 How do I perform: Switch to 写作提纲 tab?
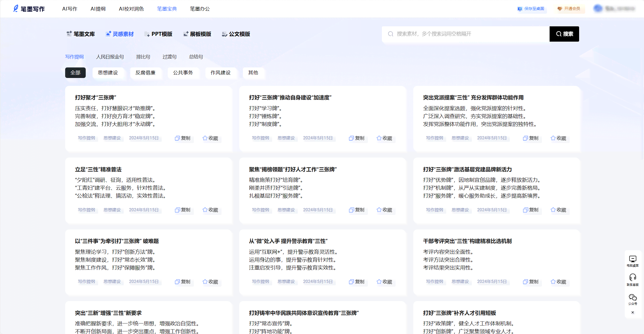point(74,57)
